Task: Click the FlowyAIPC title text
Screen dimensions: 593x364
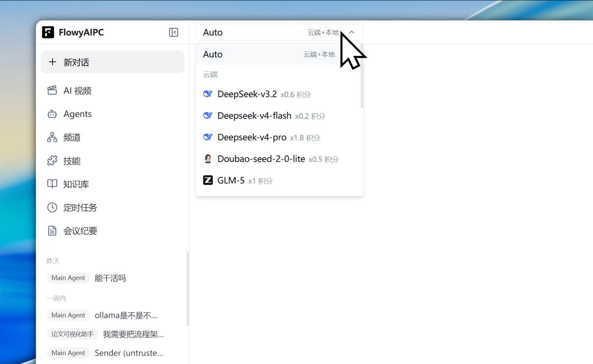Action: [x=81, y=32]
